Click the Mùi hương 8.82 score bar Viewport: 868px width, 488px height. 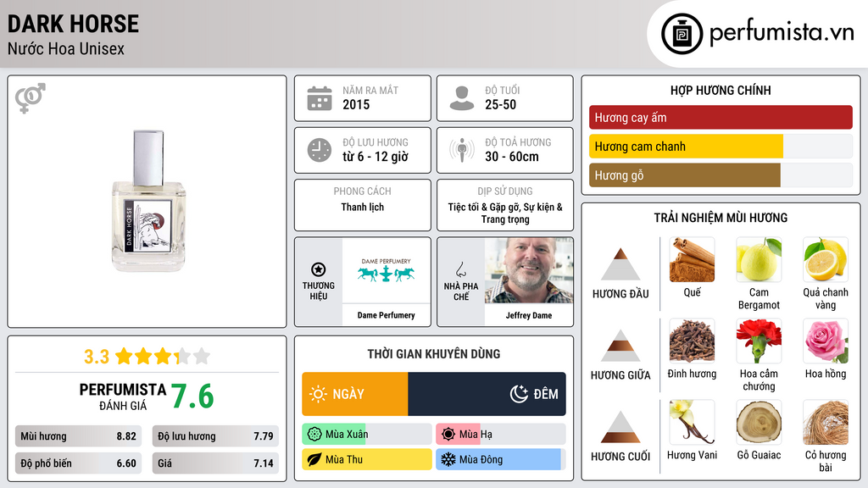[78, 436]
